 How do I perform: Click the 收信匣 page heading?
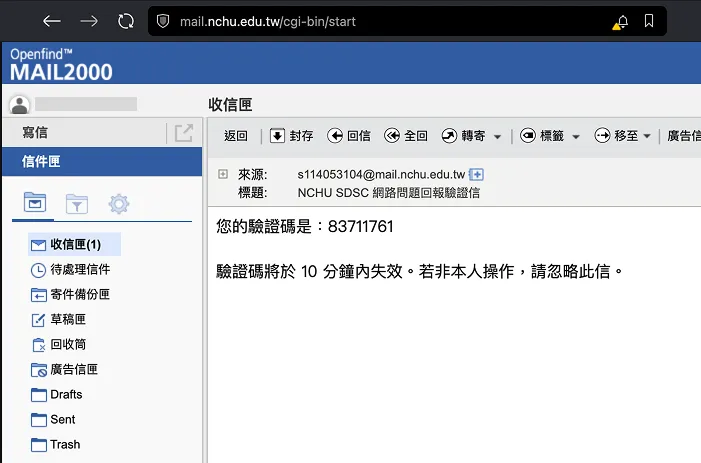pyautogui.click(x=230, y=105)
